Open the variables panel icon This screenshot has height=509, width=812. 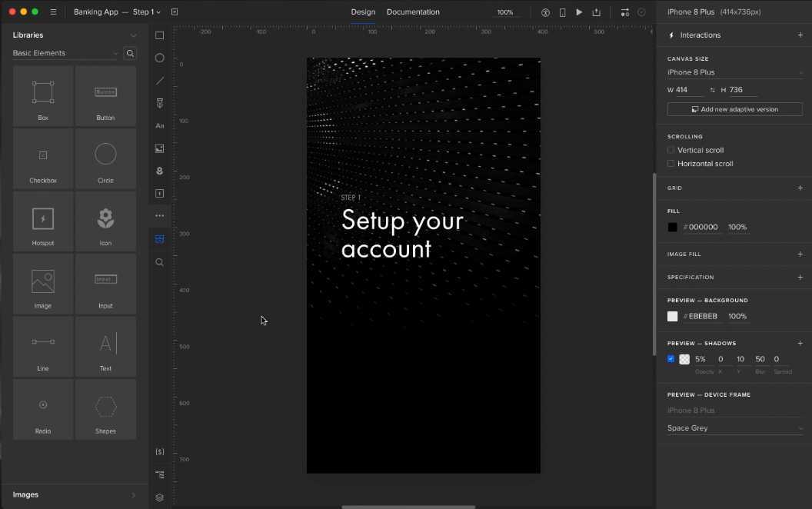tap(159, 452)
